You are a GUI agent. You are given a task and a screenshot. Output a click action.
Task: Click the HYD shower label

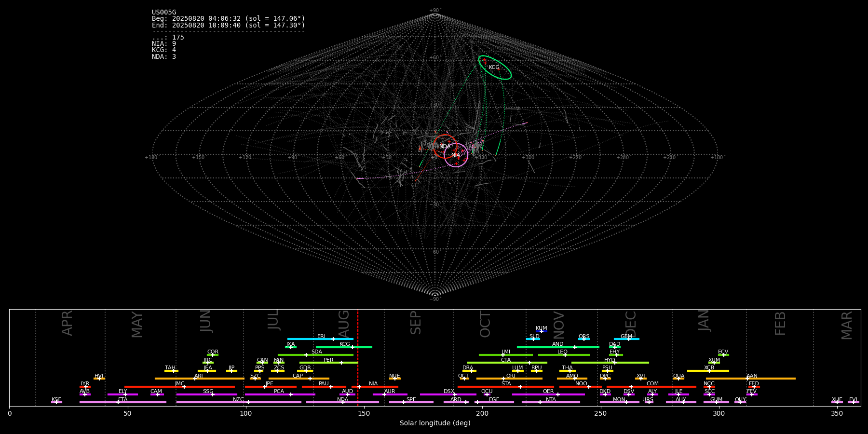pyautogui.click(x=610, y=360)
